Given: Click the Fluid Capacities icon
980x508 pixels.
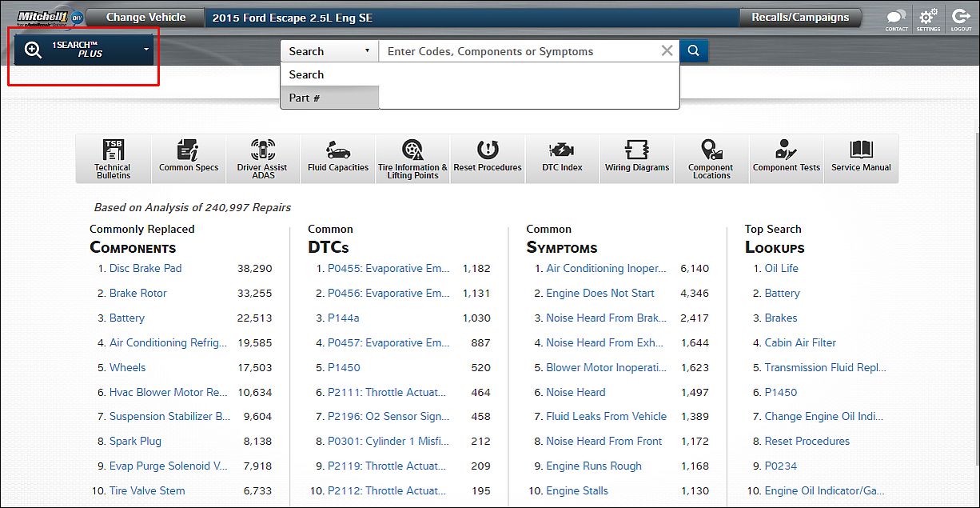Looking at the screenshot, I should coord(338,158).
